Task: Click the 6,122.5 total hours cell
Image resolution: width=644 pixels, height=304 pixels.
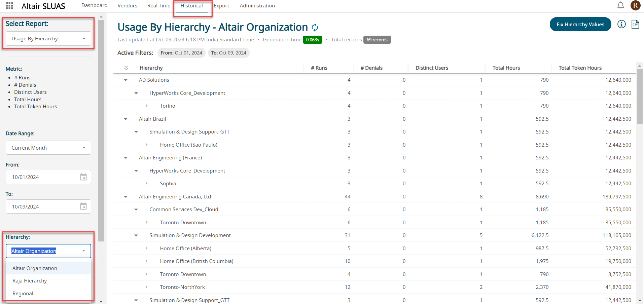Action: pos(540,235)
